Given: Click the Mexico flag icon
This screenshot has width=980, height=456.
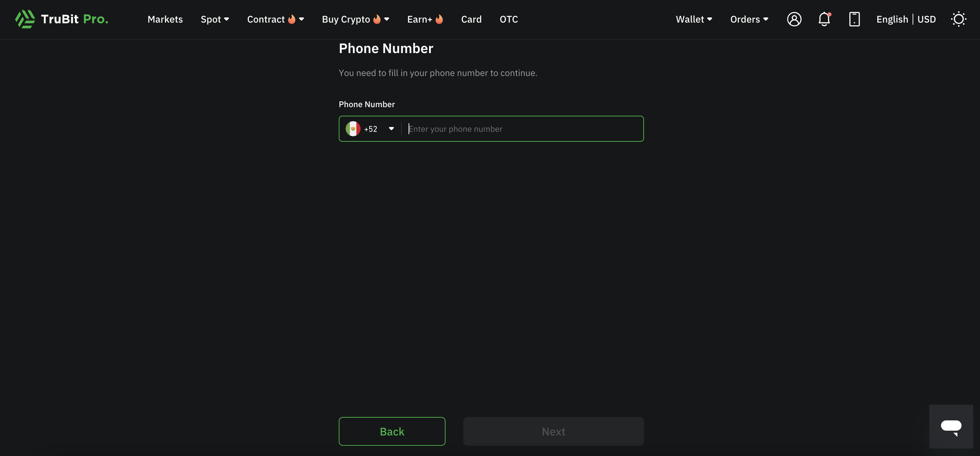Looking at the screenshot, I should click(x=353, y=129).
